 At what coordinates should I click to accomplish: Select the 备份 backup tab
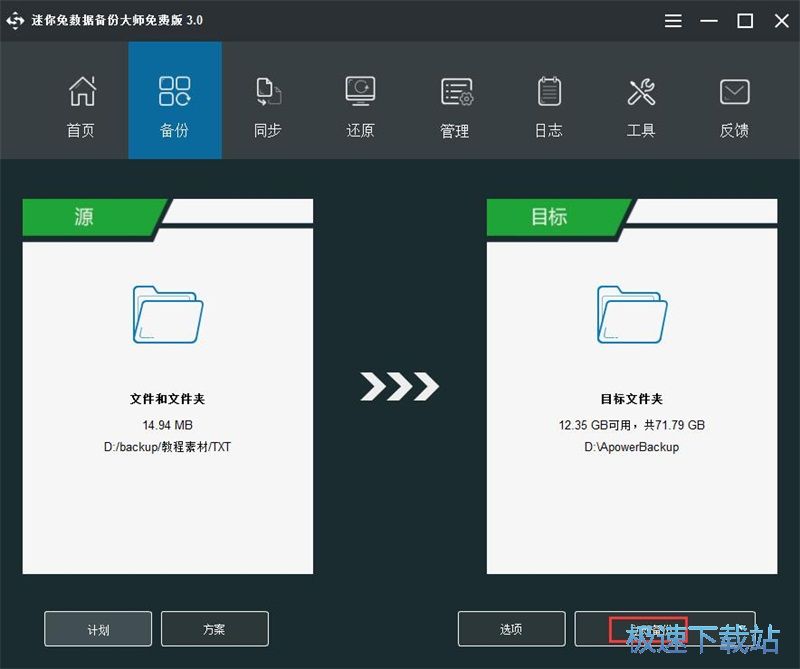175,101
